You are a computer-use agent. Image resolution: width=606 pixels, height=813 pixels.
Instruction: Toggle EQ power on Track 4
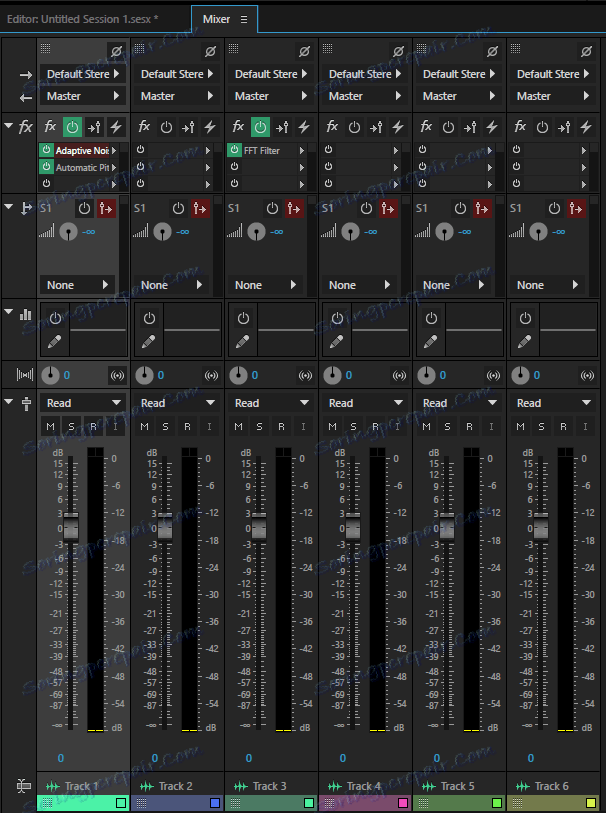[x=337, y=318]
